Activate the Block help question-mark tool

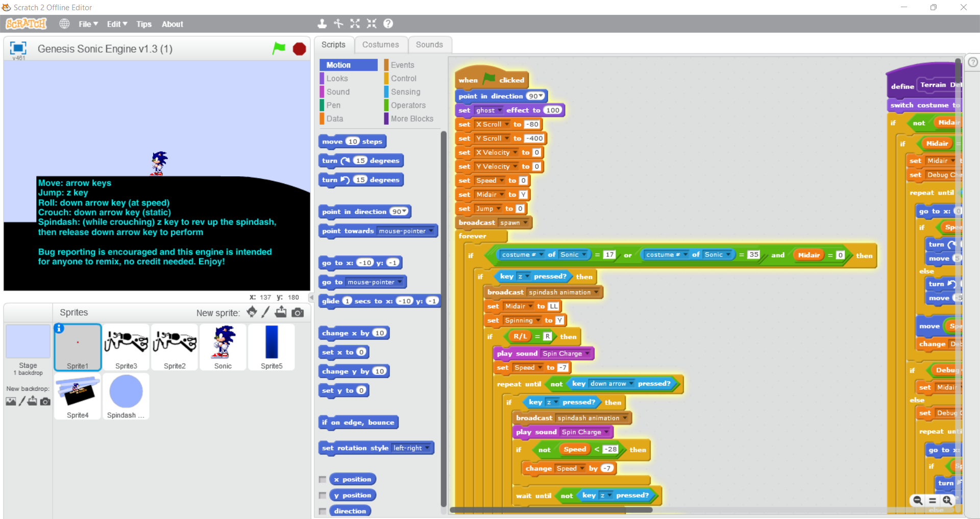388,23
